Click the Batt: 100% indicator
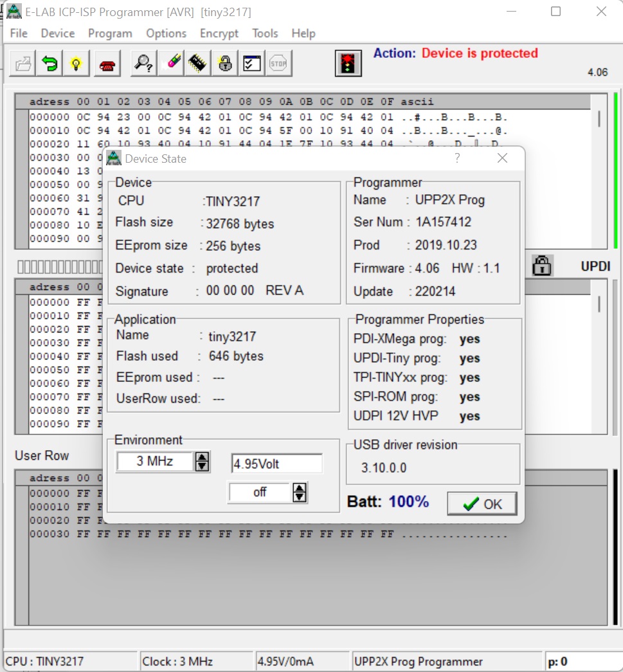Image resolution: width=623 pixels, height=672 pixels. pyautogui.click(x=388, y=502)
